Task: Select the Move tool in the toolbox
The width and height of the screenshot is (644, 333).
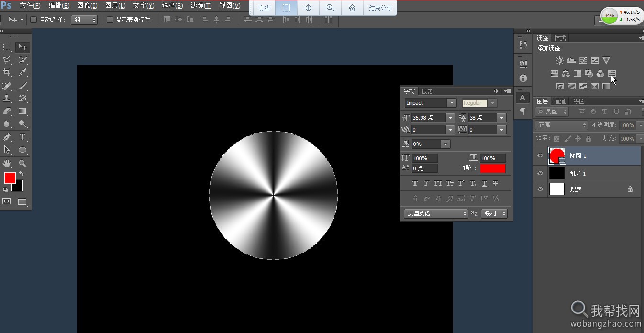Action: tap(22, 47)
